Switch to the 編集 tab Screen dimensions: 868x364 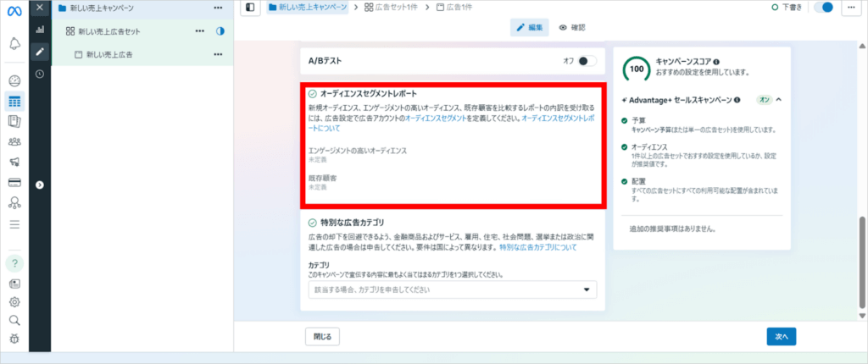click(x=529, y=28)
